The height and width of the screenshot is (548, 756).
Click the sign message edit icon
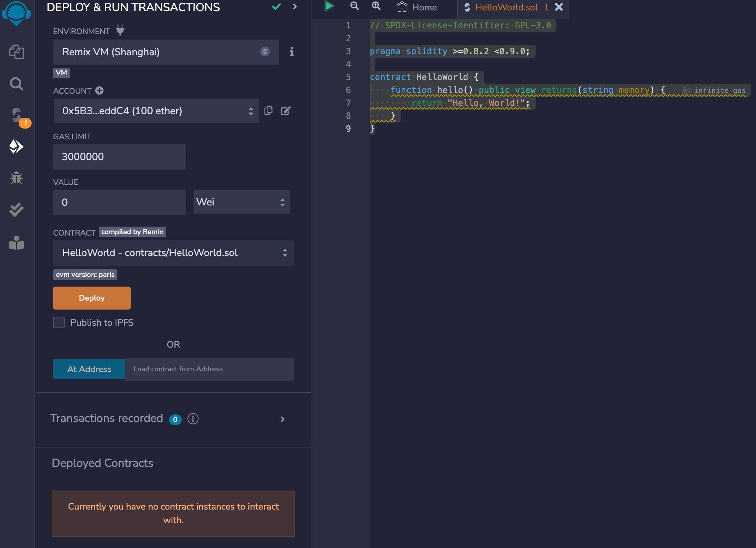(x=286, y=111)
